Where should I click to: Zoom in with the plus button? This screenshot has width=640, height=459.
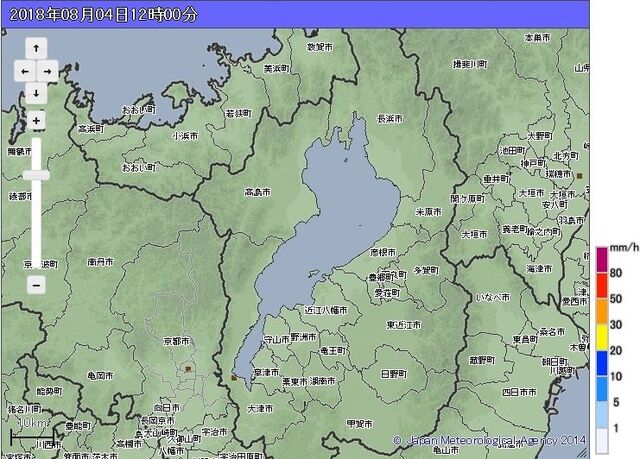(x=36, y=121)
